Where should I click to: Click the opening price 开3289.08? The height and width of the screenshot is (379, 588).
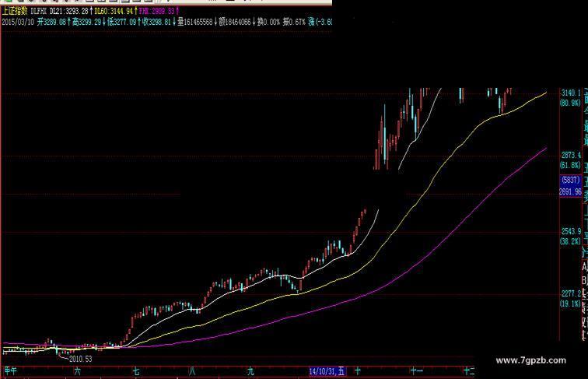click(x=54, y=22)
